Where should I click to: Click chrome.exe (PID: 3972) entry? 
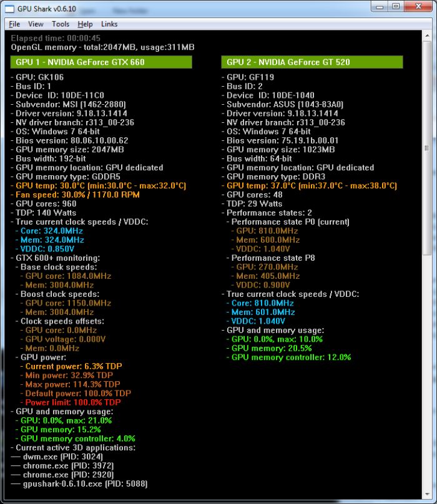coord(62,466)
